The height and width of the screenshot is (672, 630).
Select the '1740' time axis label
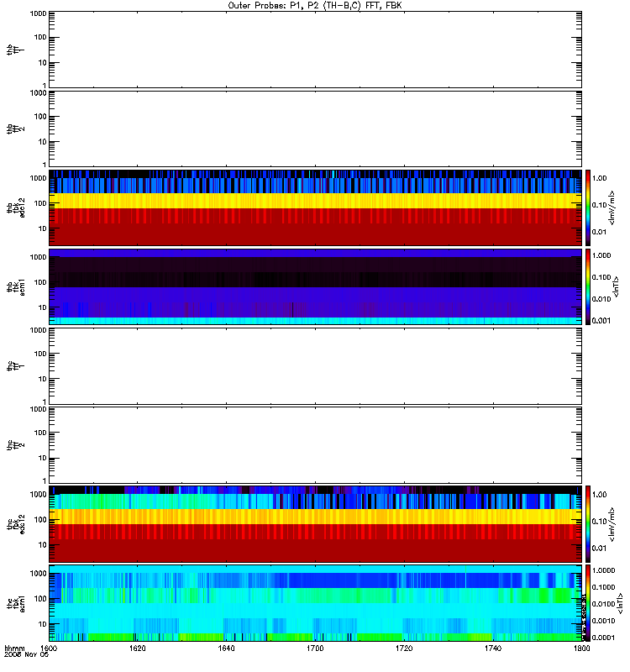click(493, 648)
